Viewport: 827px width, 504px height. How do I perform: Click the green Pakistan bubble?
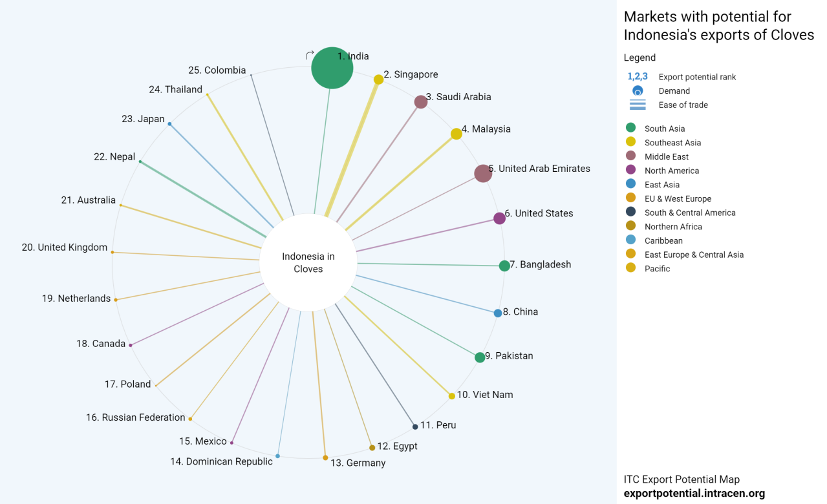click(480, 357)
